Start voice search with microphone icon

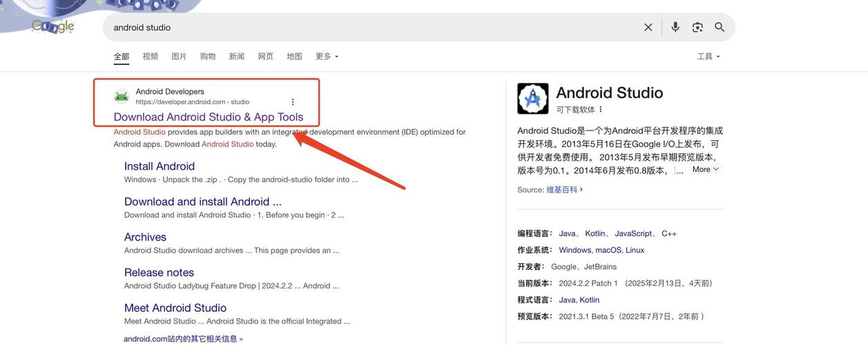click(x=675, y=27)
